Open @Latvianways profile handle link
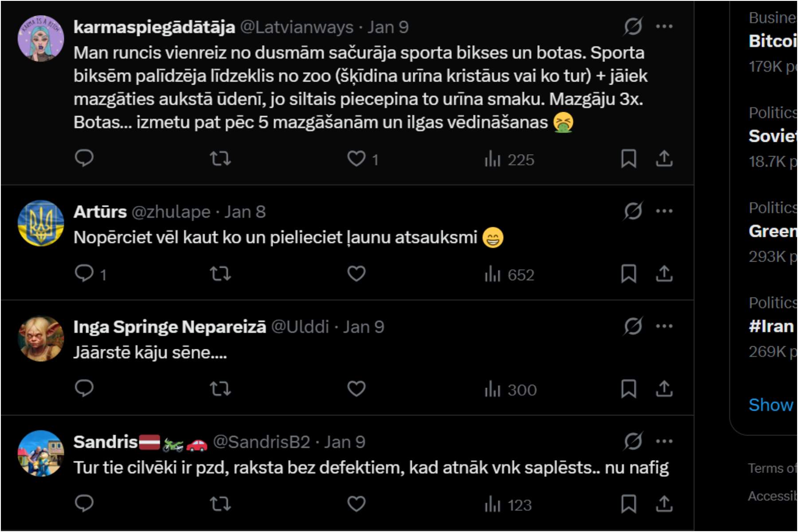The width and height of the screenshot is (798, 532). 297,27
